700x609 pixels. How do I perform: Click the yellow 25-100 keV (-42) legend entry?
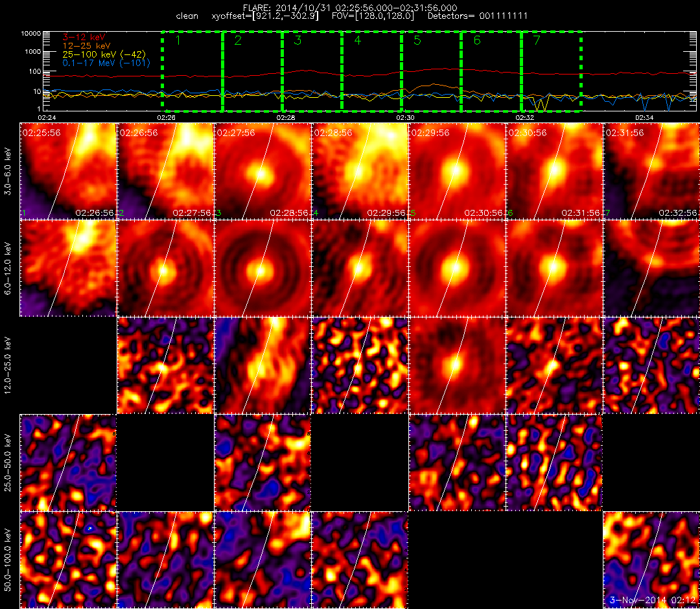(x=104, y=54)
